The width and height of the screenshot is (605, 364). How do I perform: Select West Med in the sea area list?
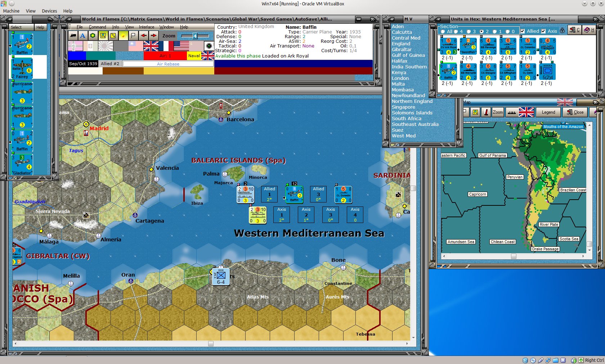pyautogui.click(x=404, y=136)
